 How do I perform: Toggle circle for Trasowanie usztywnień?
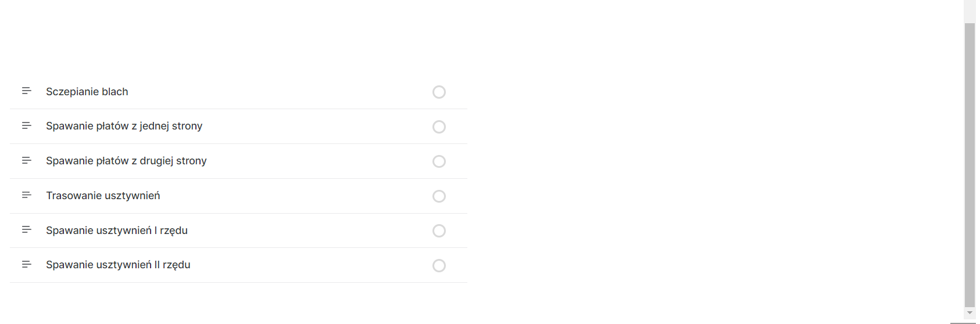click(439, 196)
